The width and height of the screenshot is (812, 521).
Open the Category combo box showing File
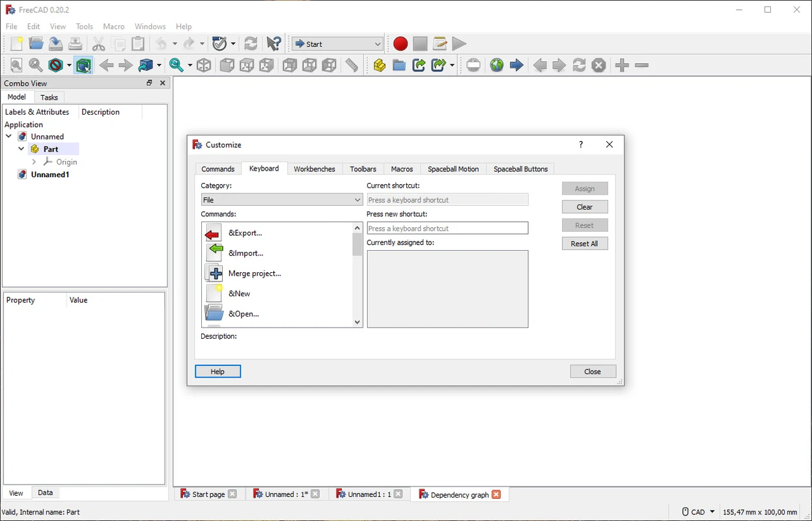tap(281, 200)
